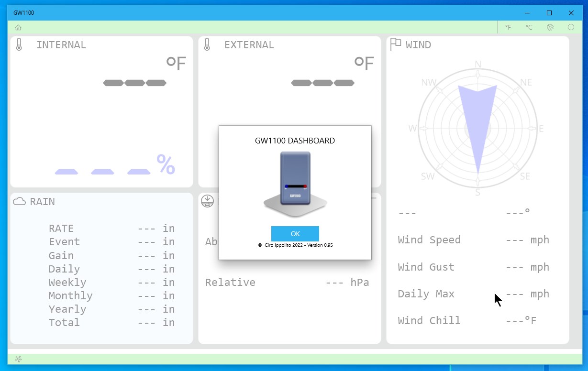Click the Total rain value in inches
The width and height of the screenshot is (588, 371).
(156, 323)
